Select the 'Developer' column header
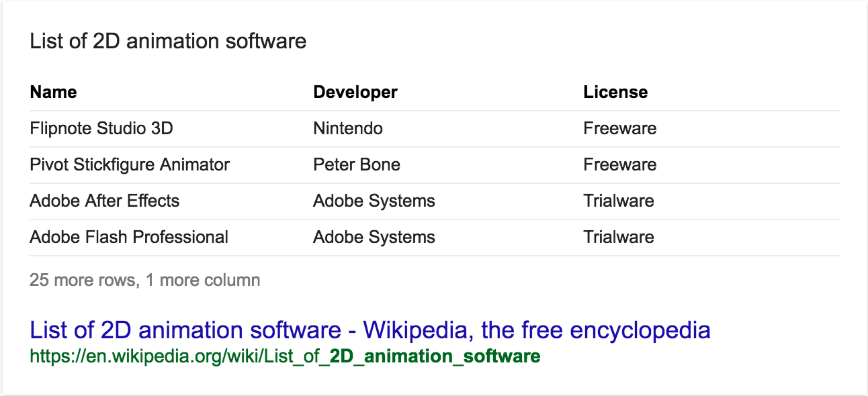This screenshot has height=396, width=868. [x=355, y=92]
